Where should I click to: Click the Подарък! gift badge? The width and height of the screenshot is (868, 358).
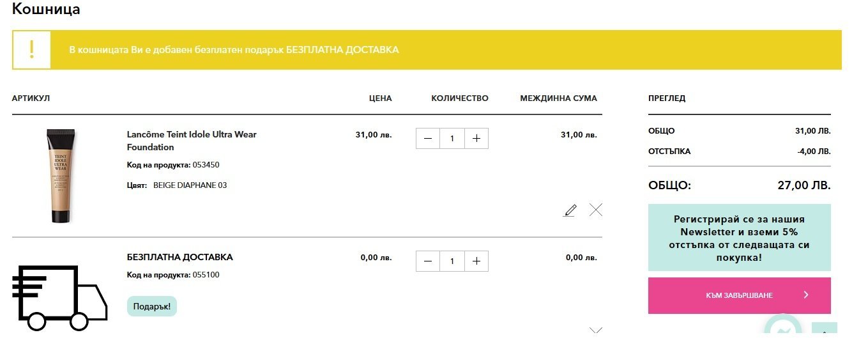pyautogui.click(x=152, y=306)
